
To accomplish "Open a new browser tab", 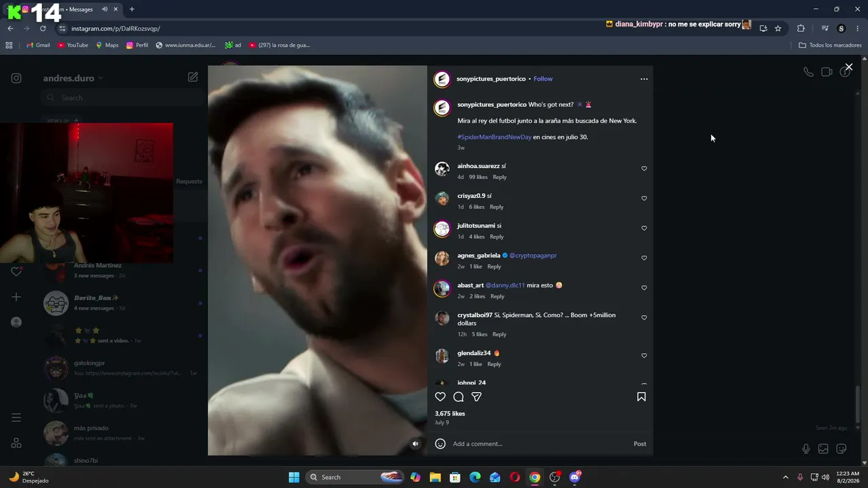I will click(132, 9).
